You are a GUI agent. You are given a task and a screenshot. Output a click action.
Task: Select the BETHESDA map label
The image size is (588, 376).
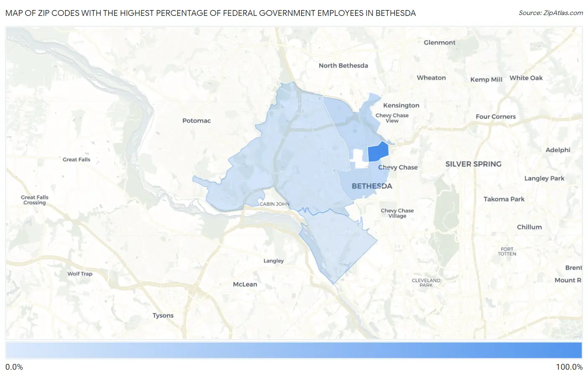click(372, 186)
